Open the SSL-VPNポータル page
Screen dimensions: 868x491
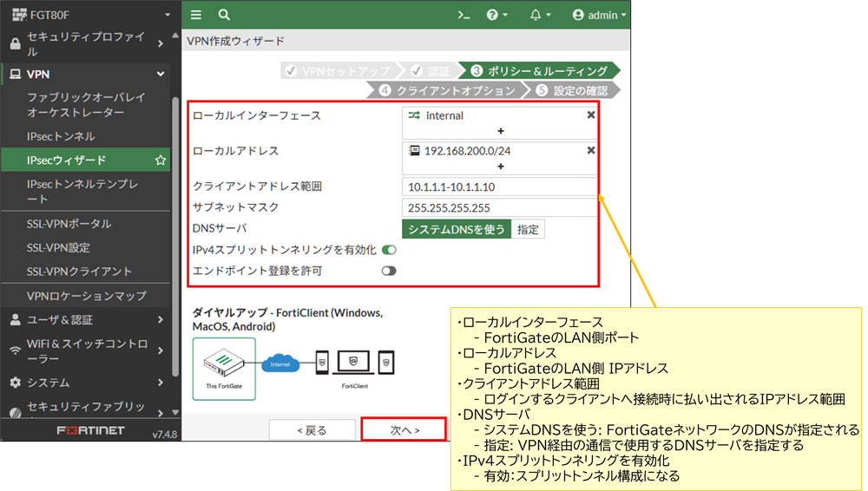click(x=69, y=224)
